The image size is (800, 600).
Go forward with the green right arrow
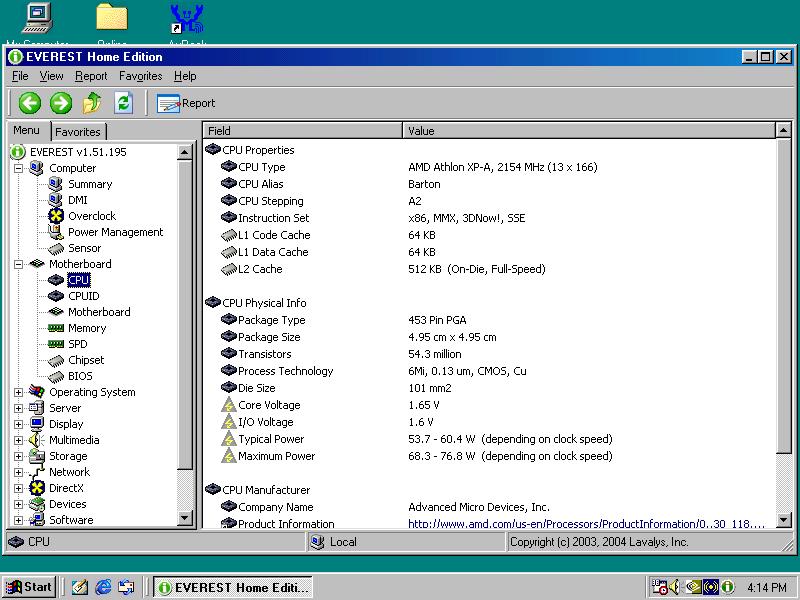[61, 103]
